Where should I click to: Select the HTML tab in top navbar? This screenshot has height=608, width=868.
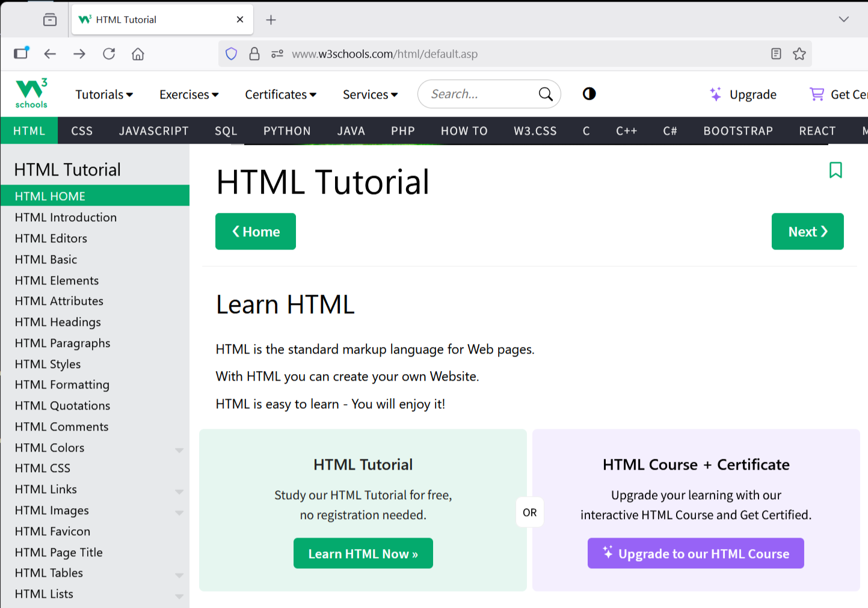[x=29, y=131]
